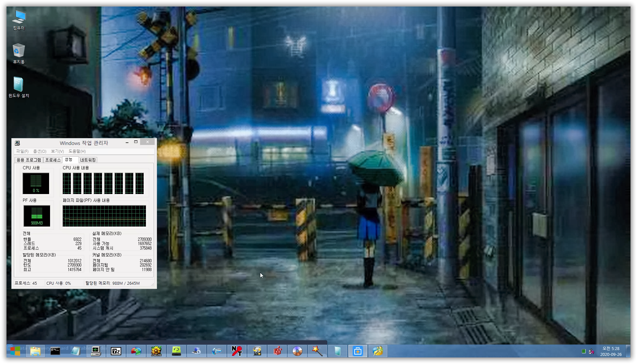Click the first CPU 사용 내용 graph
The height and width of the screenshot is (364, 637).
(67, 183)
